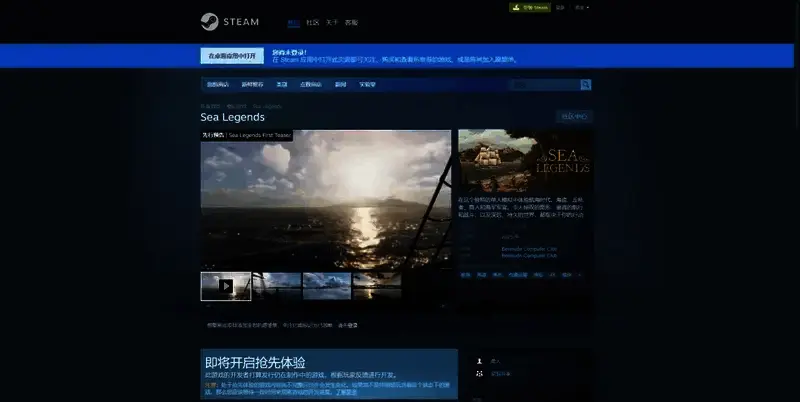
Task: Click the 登录 link below the thumbnail strip
Action: [353, 325]
